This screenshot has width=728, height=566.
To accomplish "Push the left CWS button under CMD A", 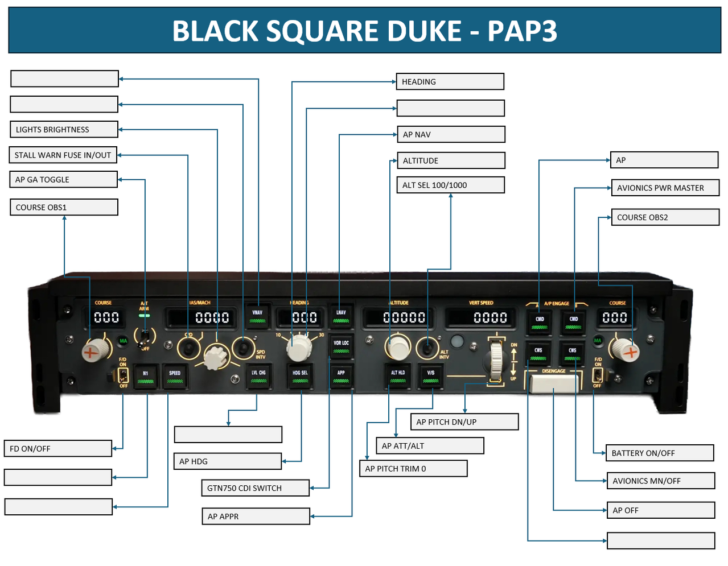I will 538,353.
